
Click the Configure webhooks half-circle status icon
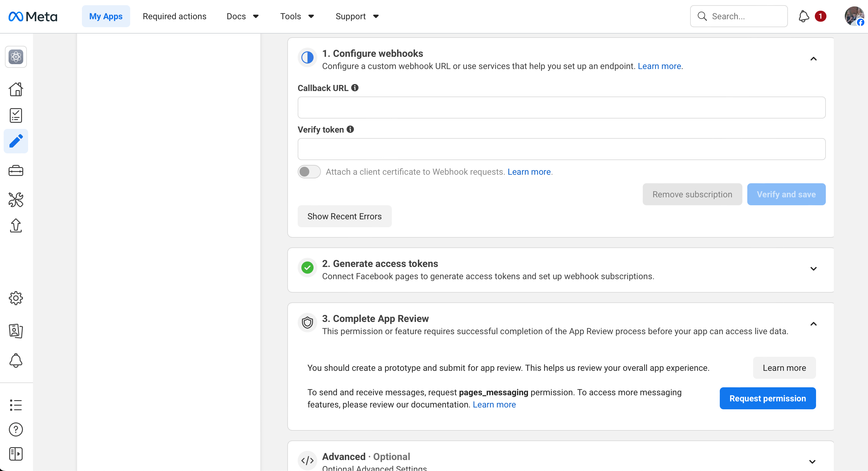click(x=307, y=57)
